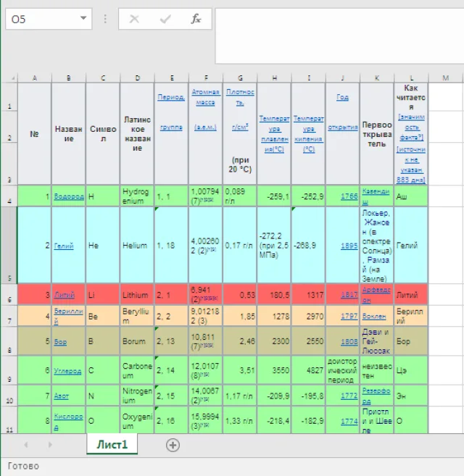Image resolution: width=464 pixels, height=476 pixels.
Task: Click the Cancel X icon in formula bar
Action: 134,19
